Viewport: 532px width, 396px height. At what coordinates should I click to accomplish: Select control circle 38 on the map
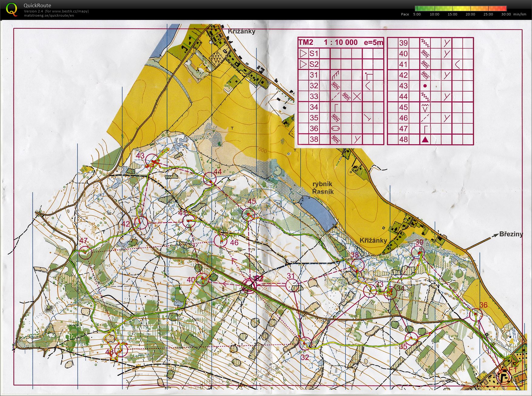[358, 265]
